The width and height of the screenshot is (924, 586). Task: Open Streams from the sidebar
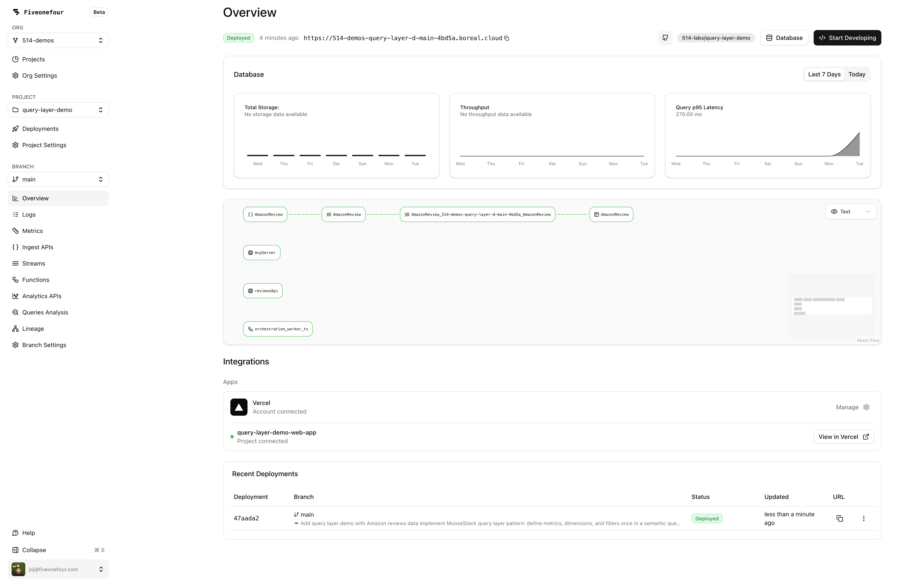point(33,263)
